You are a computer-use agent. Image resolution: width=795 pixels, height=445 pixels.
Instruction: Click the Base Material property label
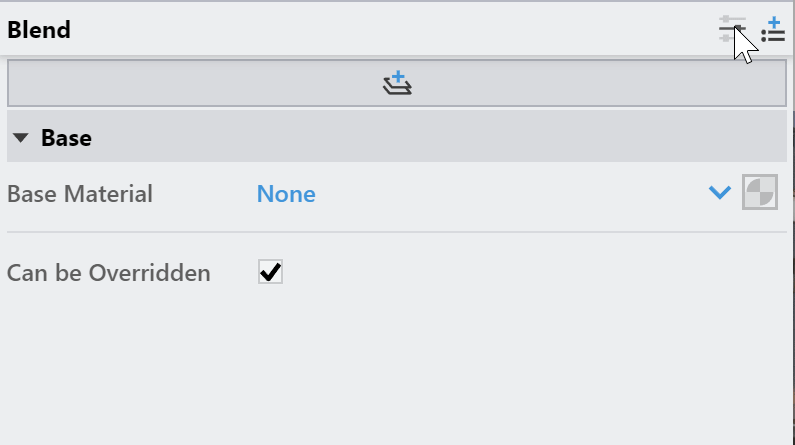point(80,194)
